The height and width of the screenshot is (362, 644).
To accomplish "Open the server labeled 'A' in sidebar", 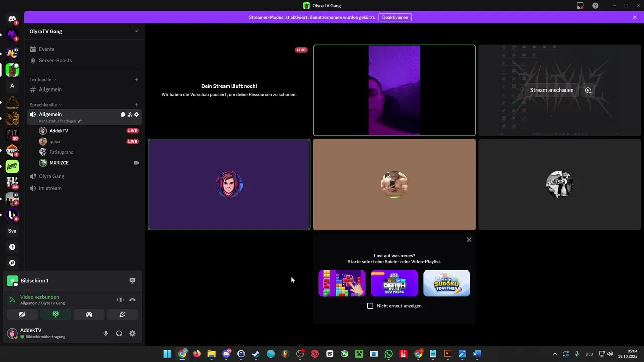I will pyautogui.click(x=12, y=86).
